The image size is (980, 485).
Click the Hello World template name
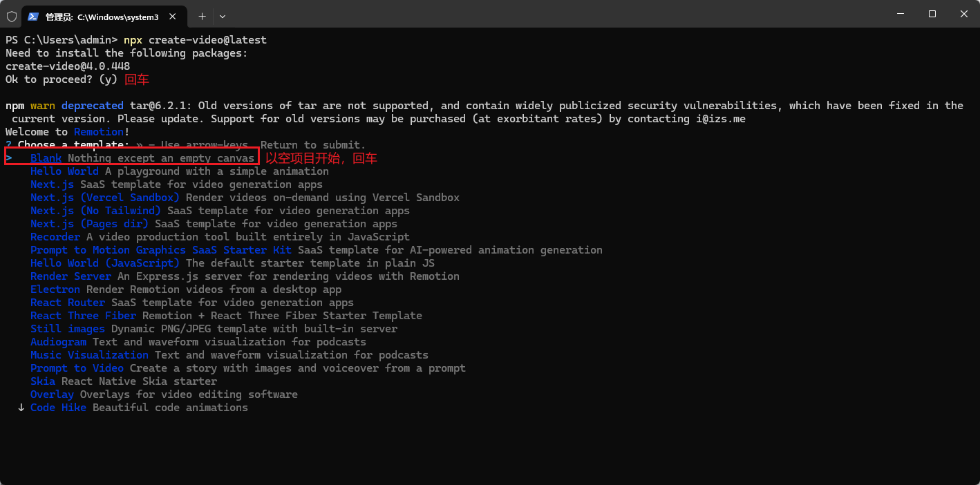coord(64,171)
